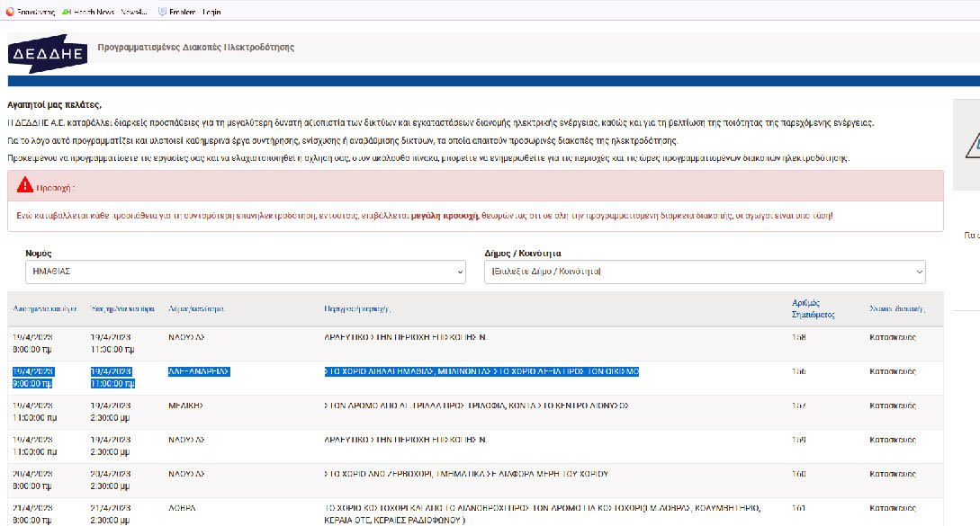Image resolution: width=980 pixels, height=526 pixels.
Task: Sort by Δήμος/Κοινότητα column header
Action: 195,308
